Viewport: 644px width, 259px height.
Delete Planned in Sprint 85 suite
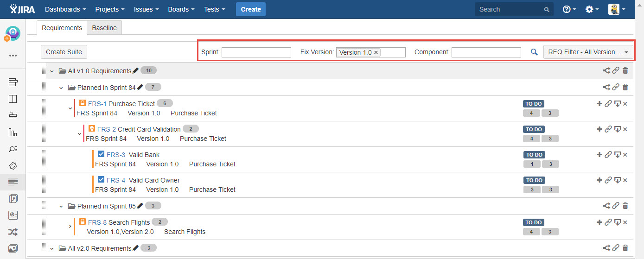[x=625, y=206]
